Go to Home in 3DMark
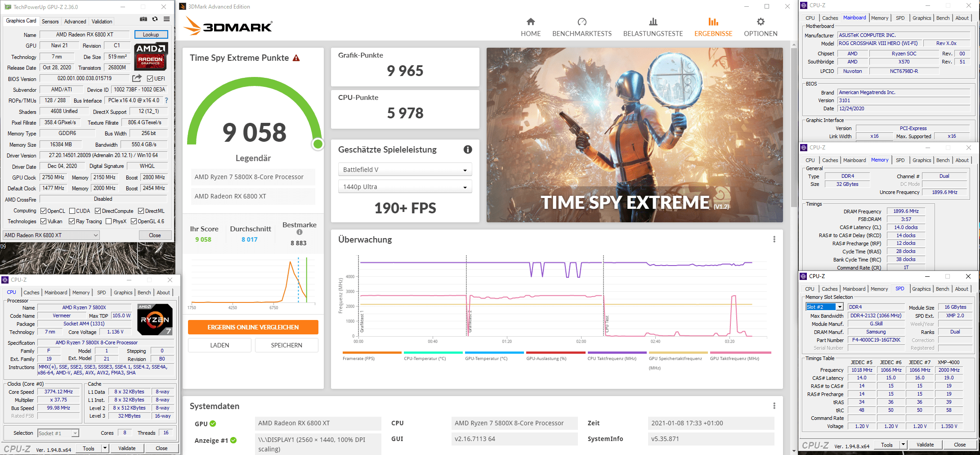The image size is (980, 455). (x=531, y=27)
